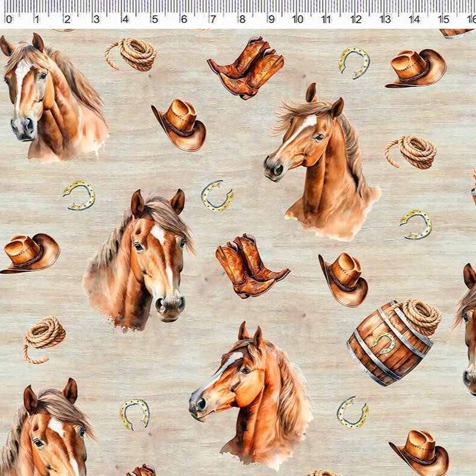The height and width of the screenshot is (476, 476).
Task: Click the ruler number 11
Action: 326,19
